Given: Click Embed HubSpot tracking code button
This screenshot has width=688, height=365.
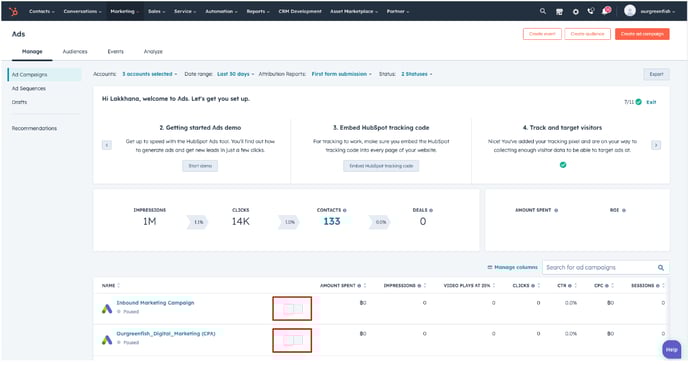Looking at the screenshot, I should click(x=381, y=166).
